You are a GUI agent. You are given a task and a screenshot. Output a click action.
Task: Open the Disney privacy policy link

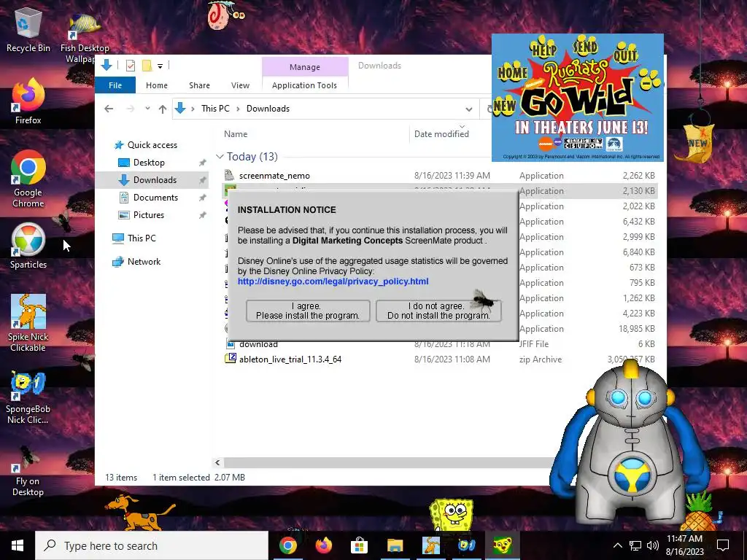(333, 281)
